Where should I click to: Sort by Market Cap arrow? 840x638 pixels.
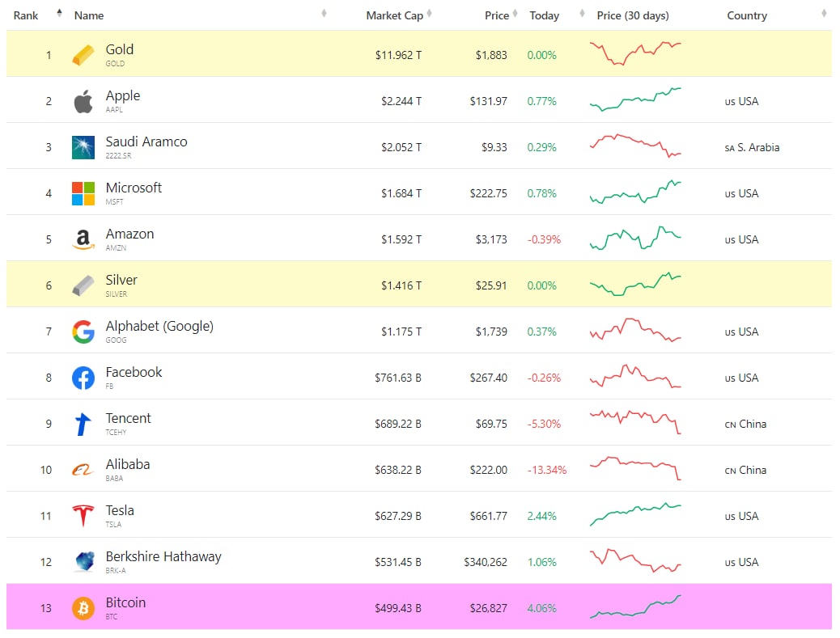429,13
